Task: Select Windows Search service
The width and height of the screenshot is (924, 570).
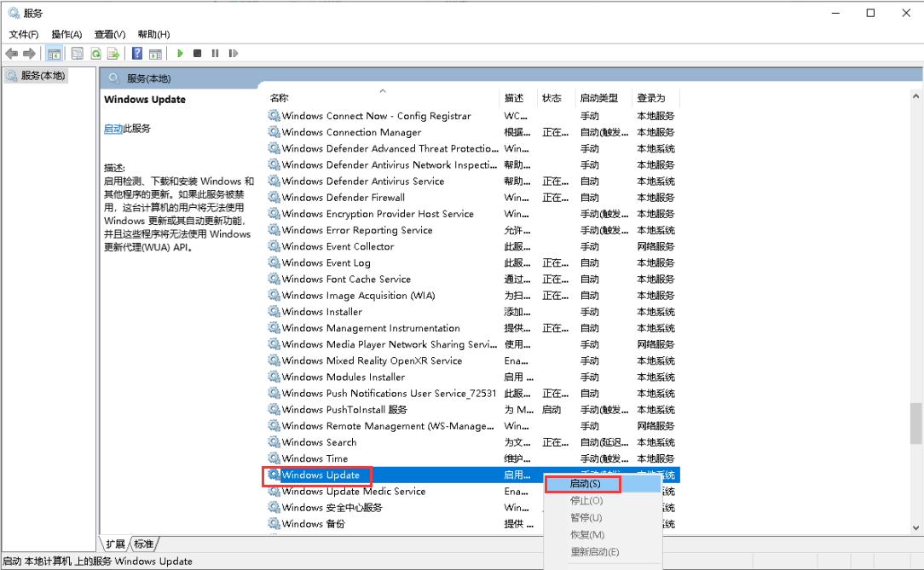Action: 472,442
